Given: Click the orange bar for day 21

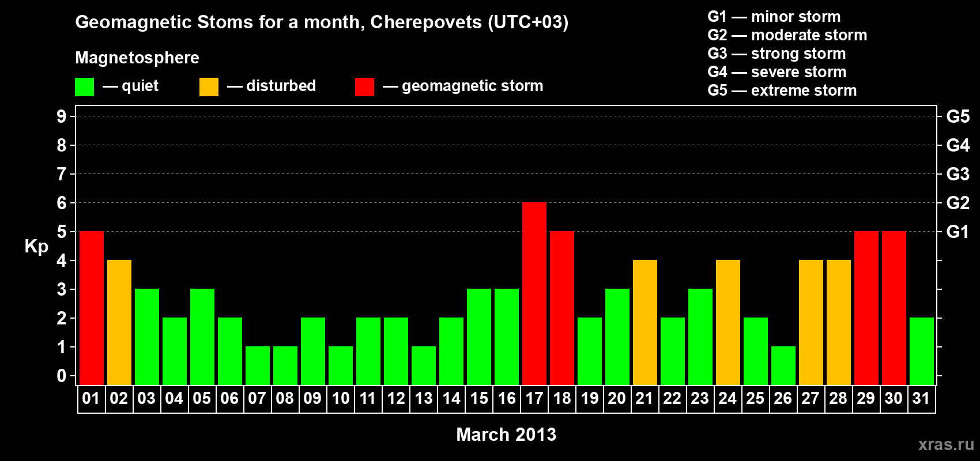Looking at the screenshot, I should point(645,322).
